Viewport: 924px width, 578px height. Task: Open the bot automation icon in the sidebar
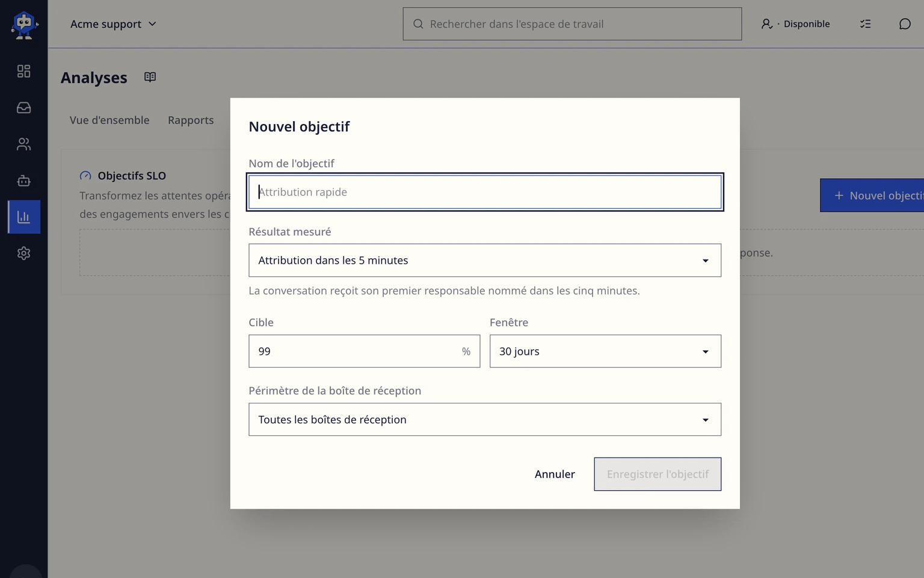click(23, 181)
